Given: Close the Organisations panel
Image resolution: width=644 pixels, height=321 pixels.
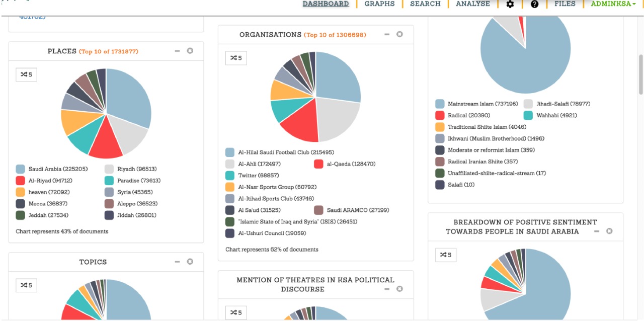Looking at the screenshot, I should click(x=399, y=34).
